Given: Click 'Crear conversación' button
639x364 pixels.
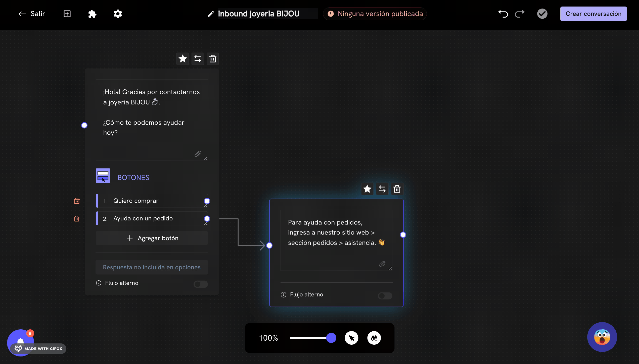Looking at the screenshot, I should [x=593, y=14].
